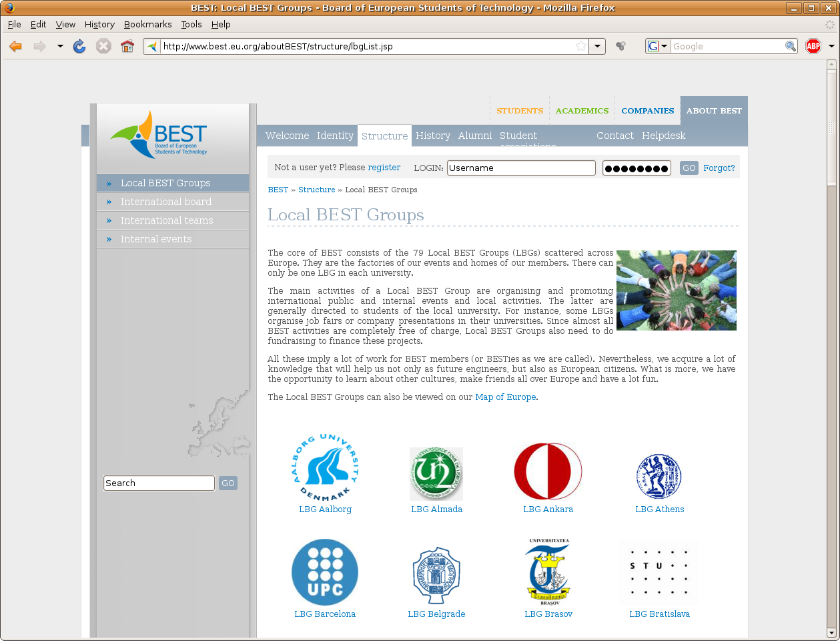Image resolution: width=840 pixels, height=641 pixels.
Task: Click the students group photo thumbnail
Action: point(677,290)
